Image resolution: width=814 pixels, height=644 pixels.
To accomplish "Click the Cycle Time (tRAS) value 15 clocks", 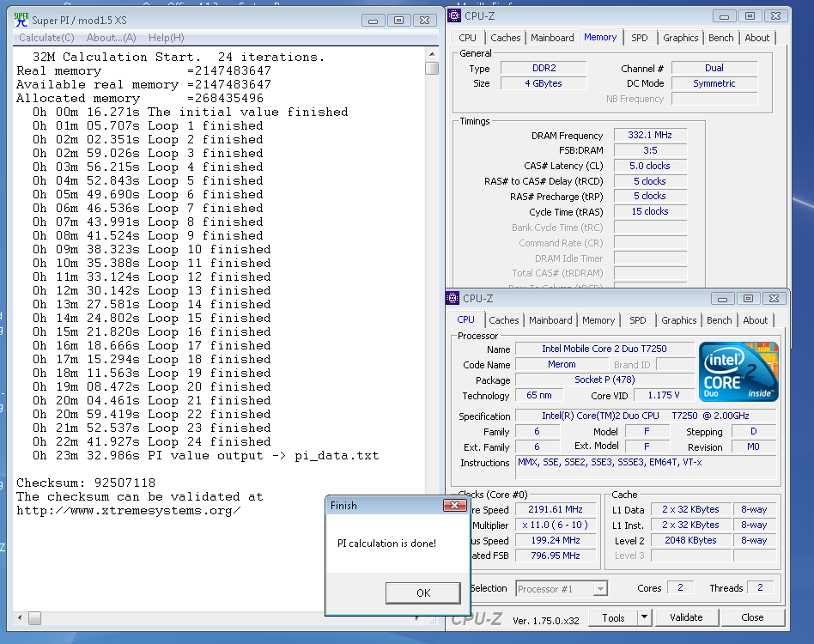I will [650, 212].
